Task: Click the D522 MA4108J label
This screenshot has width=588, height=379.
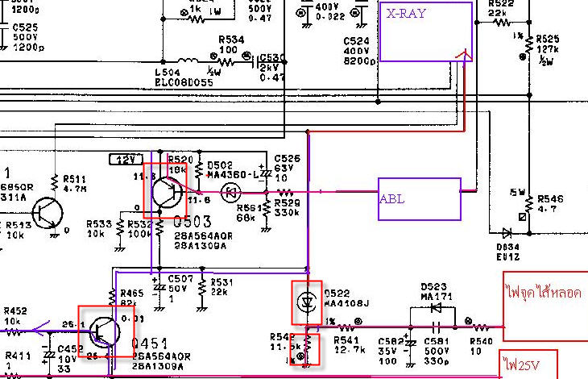Action: click(x=346, y=298)
